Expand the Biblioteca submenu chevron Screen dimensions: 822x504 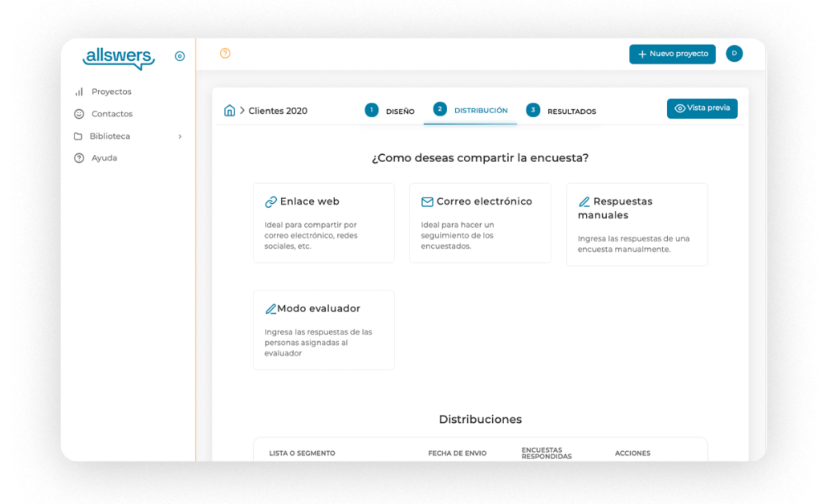click(180, 136)
